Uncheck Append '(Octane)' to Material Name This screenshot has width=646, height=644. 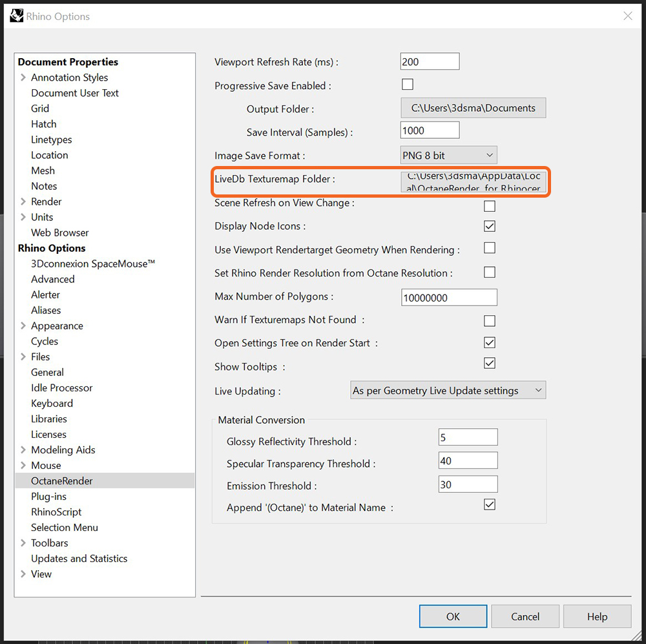(489, 504)
